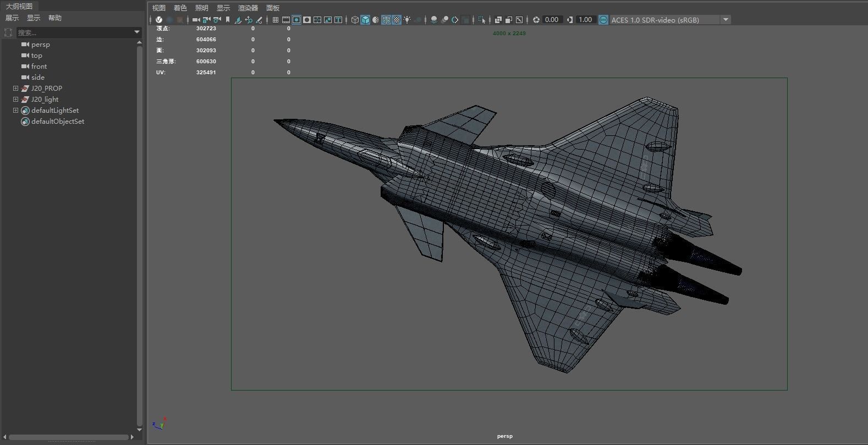Toggle Wireframe on Shaded icon
This screenshot has width=868, height=445.
click(386, 20)
